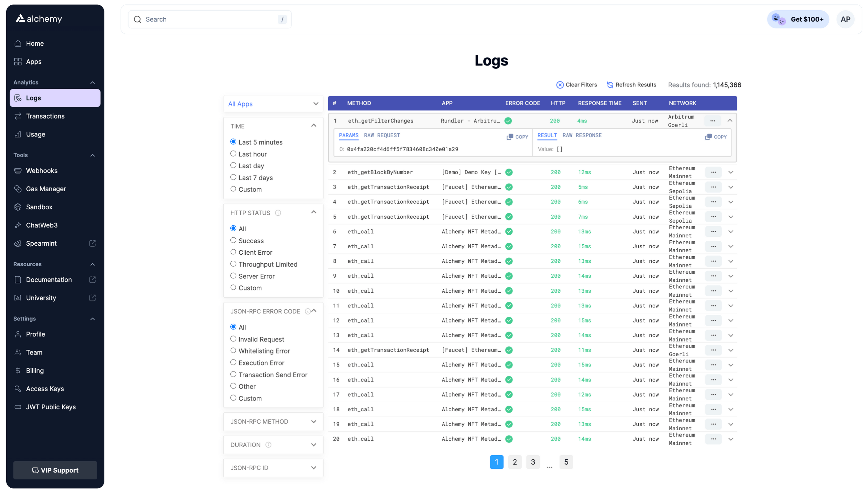Screen dimensions: 868x493
Task: Select Transactions in the Analytics sidebar
Action: pos(45,116)
